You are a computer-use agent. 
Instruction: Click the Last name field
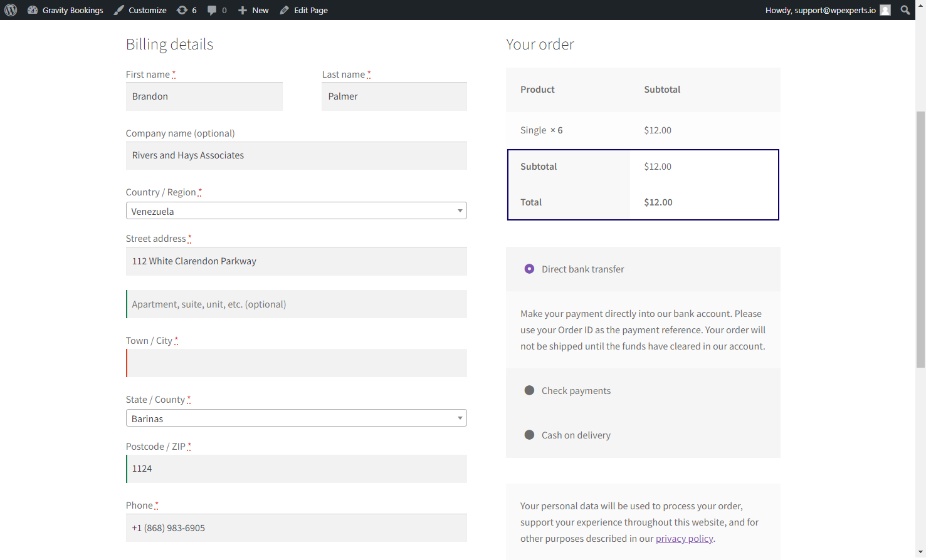(x=394, y=96)
